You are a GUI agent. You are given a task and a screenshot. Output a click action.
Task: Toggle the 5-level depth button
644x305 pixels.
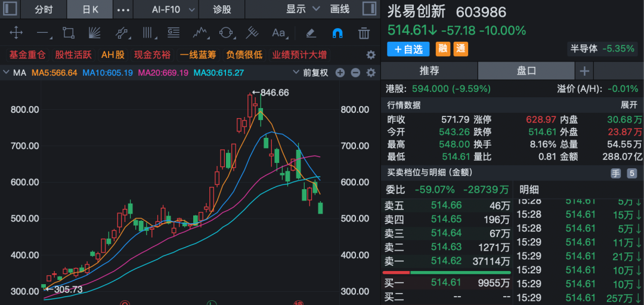click(x=631, y=174)
